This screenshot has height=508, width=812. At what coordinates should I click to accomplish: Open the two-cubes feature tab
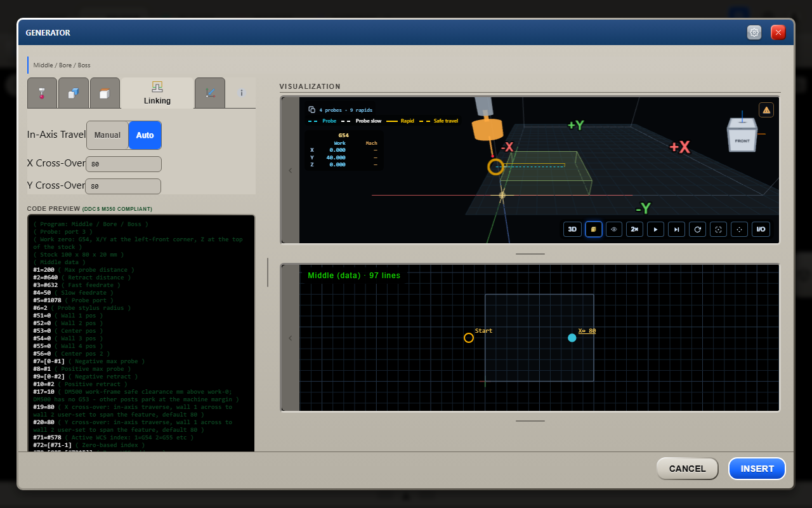point(74,93)
